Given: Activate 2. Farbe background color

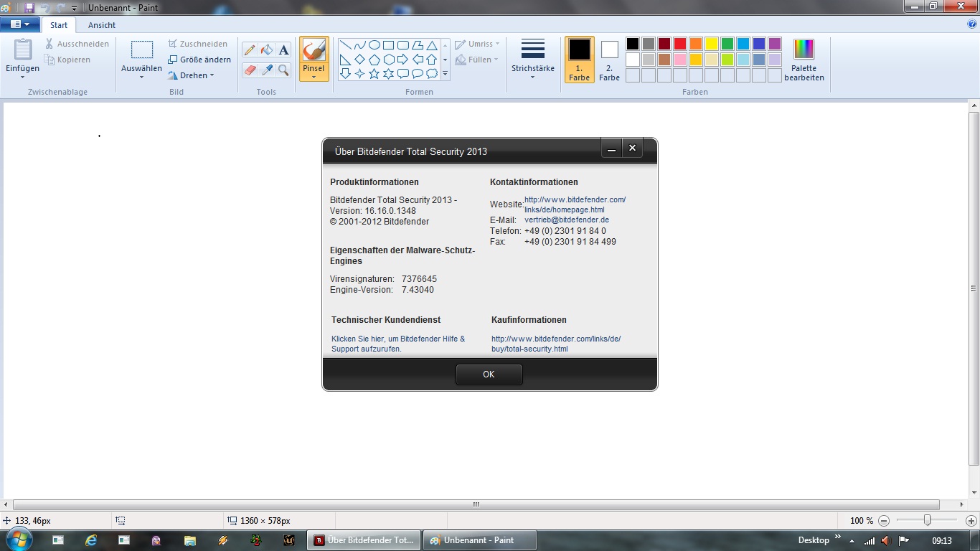Looking at the screenshot, I should 609,60.
